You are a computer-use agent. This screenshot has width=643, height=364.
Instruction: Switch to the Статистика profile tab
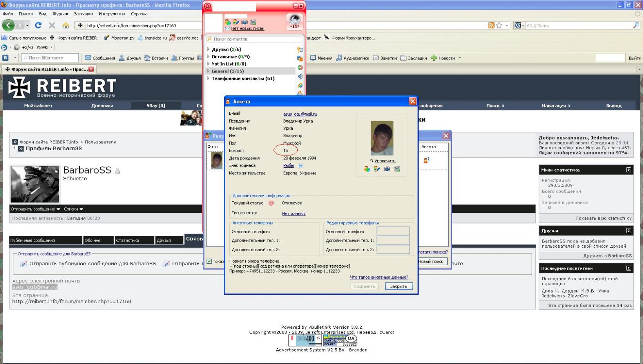click(x=134, y=241)
